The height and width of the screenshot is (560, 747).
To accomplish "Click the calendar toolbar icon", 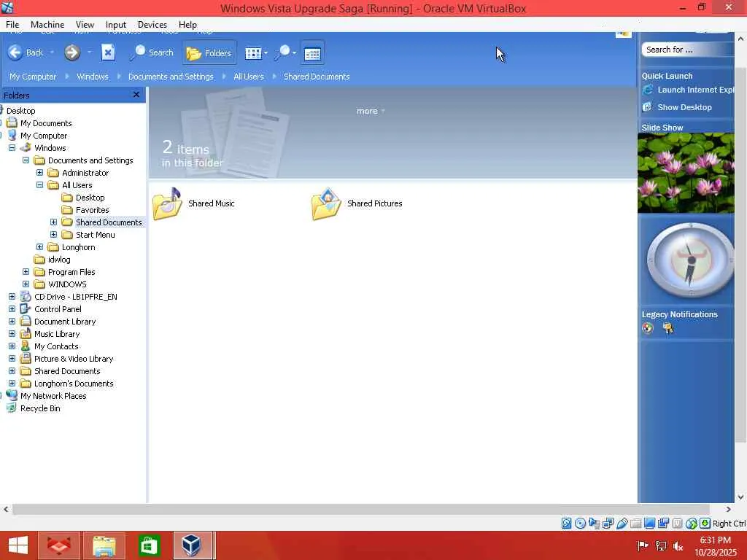I will coord(312,53).
